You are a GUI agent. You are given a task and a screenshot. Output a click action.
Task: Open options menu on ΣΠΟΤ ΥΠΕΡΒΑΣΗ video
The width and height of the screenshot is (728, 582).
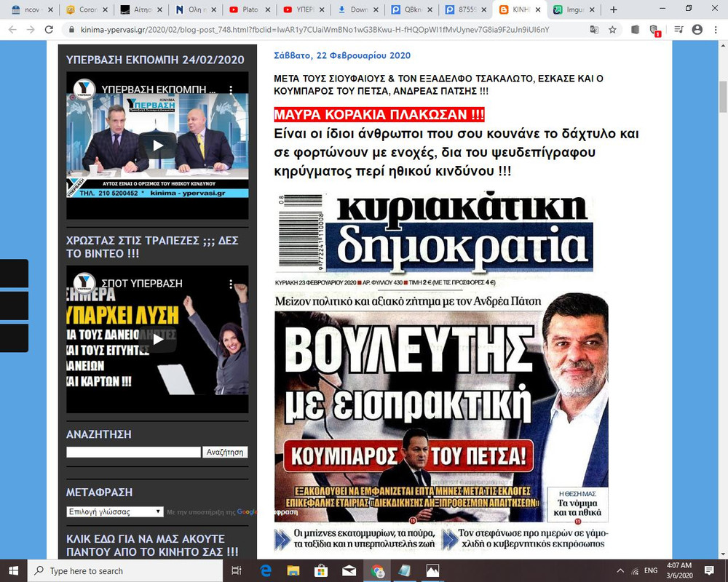coord(231,284)
